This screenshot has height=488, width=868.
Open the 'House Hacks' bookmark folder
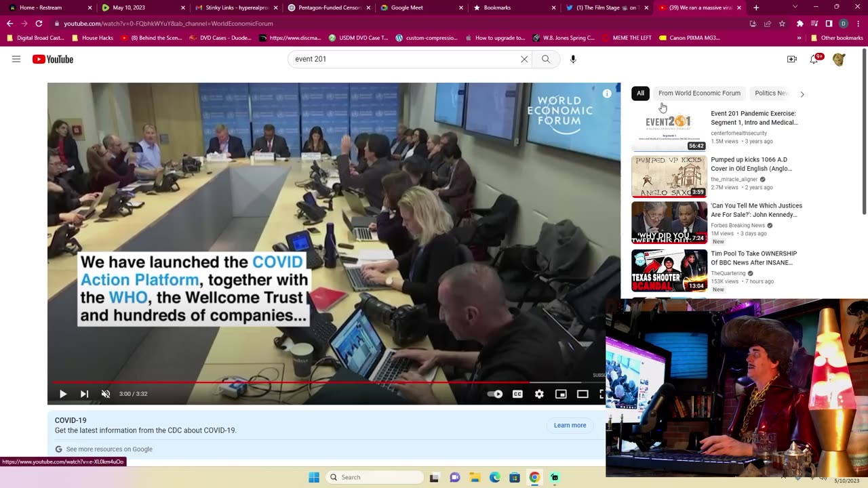[92, 38]
